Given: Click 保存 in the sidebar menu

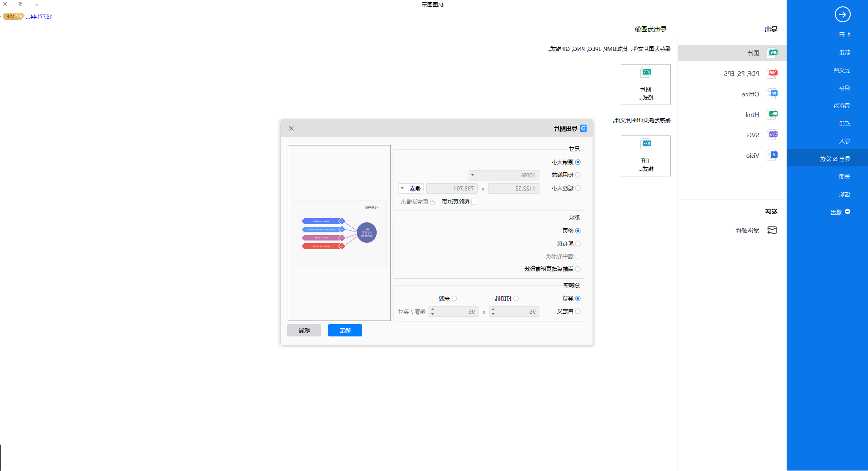Looking at the screenshot, I should point(845,88).
